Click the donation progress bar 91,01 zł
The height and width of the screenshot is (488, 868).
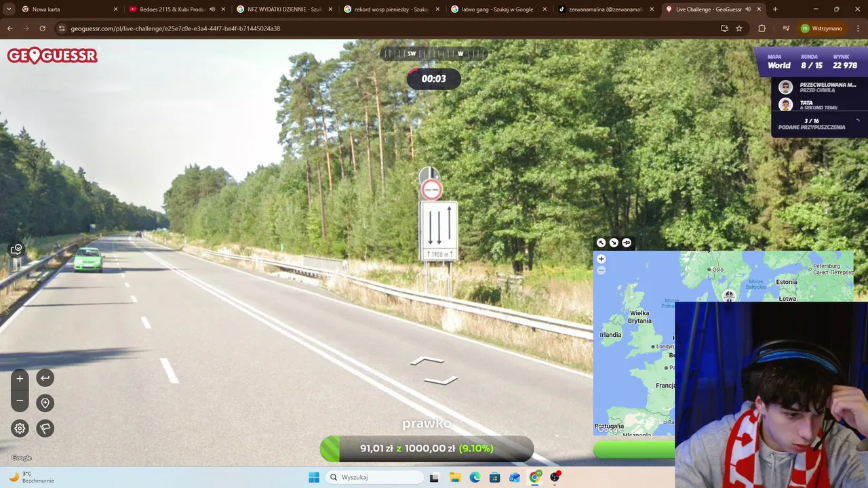(427, 449)
